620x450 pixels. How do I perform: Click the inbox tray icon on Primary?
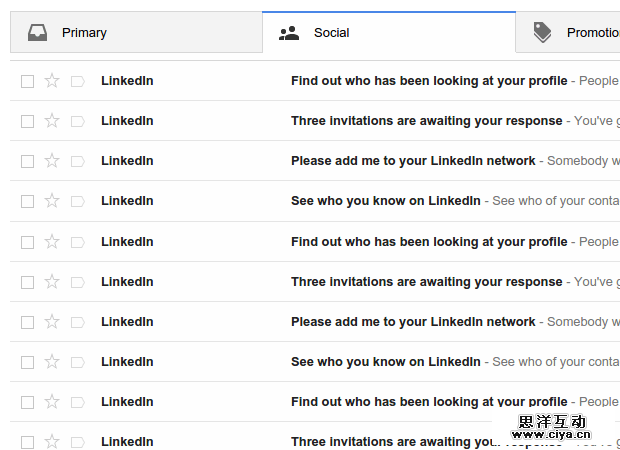click(37, 33)
